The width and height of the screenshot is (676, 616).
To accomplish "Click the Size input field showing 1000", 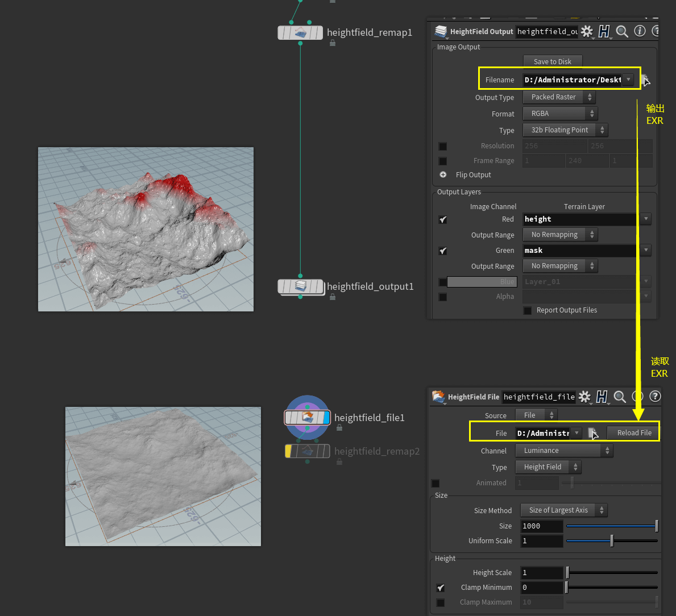I will 541,526.
